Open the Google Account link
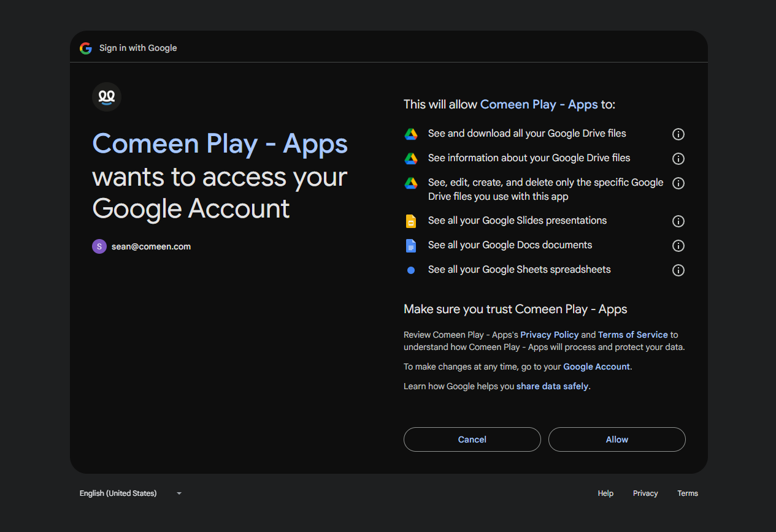The width and height of the screenshot is (776, 532). (596, 367)
